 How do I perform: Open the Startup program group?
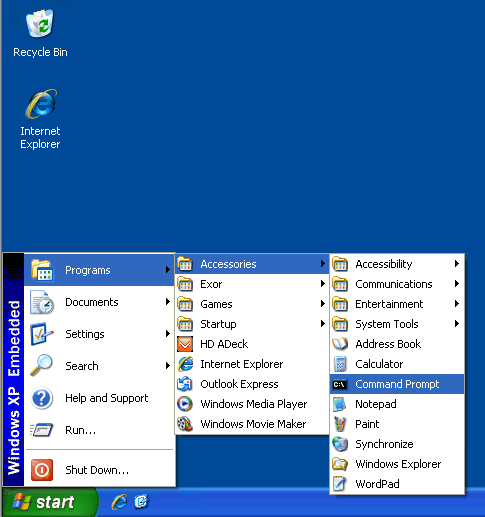tap(252, 324)
